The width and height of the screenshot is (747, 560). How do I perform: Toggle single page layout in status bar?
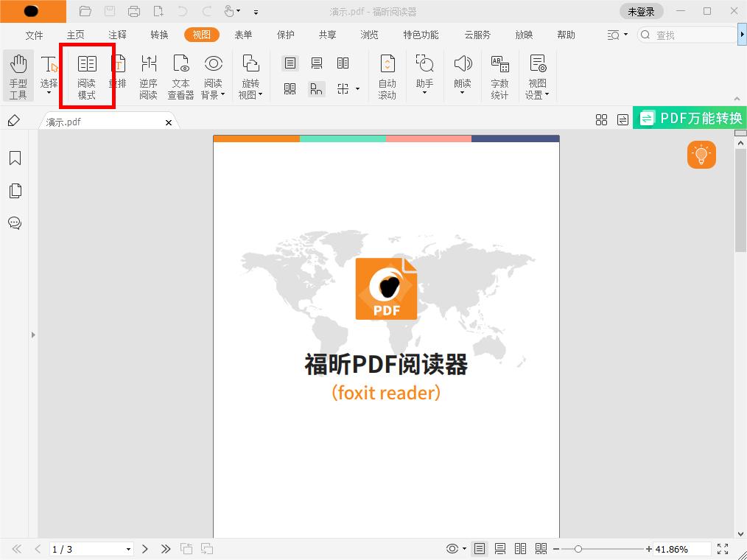tap(480, 548)
